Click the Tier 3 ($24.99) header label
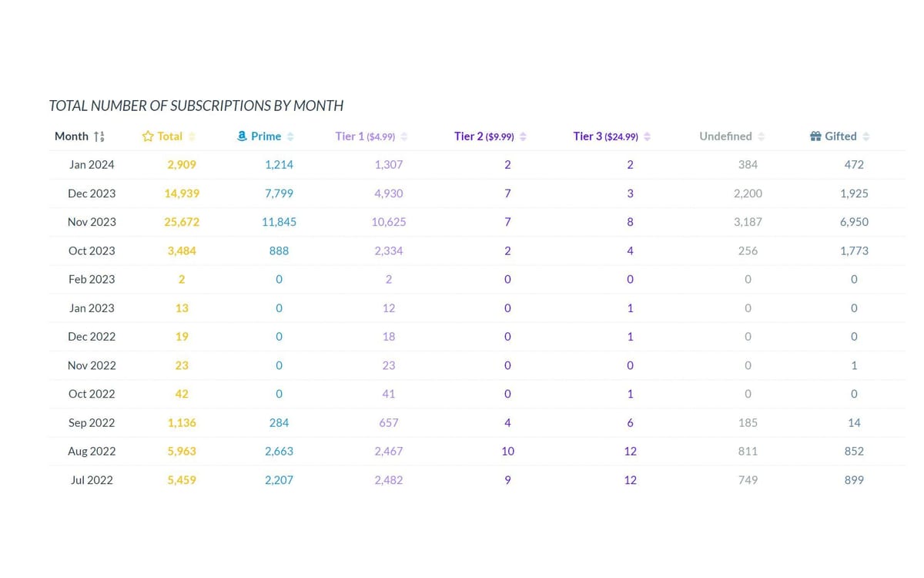The image size is (924, 578). (605, 136)
